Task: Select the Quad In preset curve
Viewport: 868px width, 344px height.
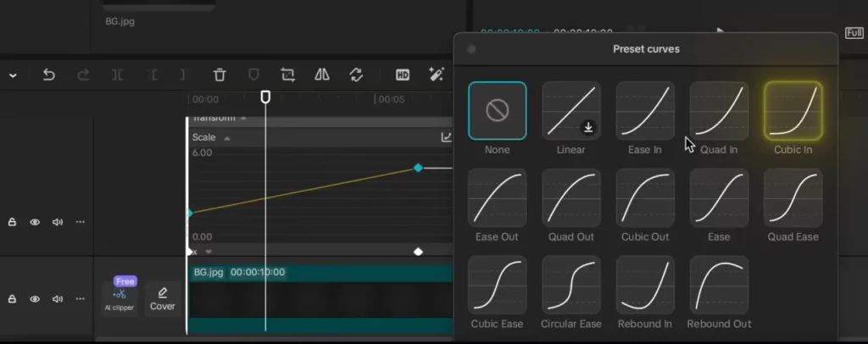Action: click(719, 111)
